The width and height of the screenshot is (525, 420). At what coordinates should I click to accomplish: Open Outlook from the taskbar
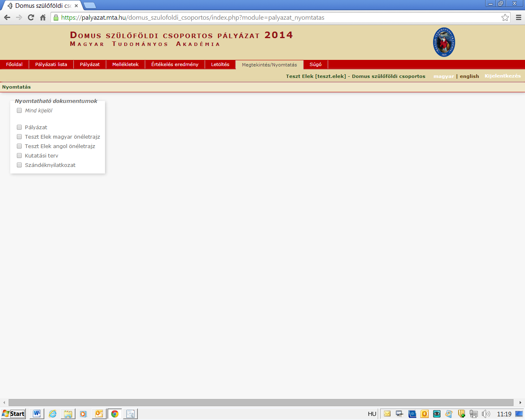pyautogui.click(x=99, y=413)
